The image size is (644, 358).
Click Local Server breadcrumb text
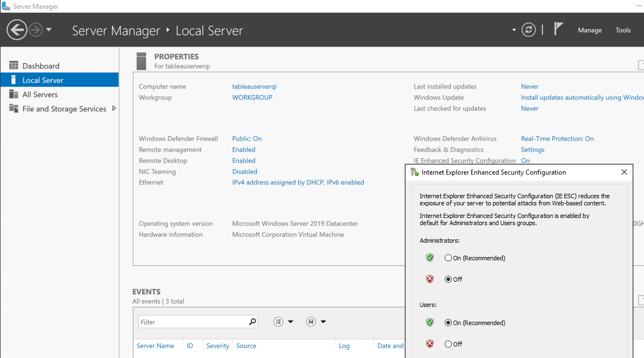pos(210,31)
